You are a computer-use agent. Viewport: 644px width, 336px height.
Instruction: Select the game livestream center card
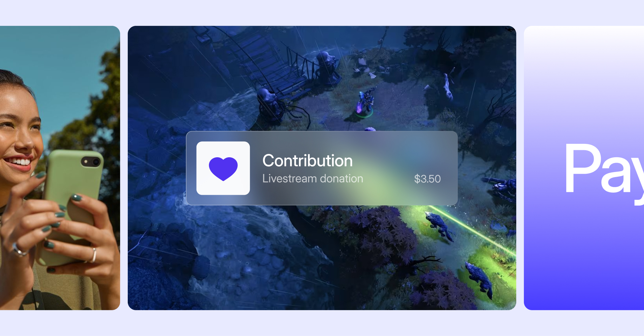[x=322, y=168]
